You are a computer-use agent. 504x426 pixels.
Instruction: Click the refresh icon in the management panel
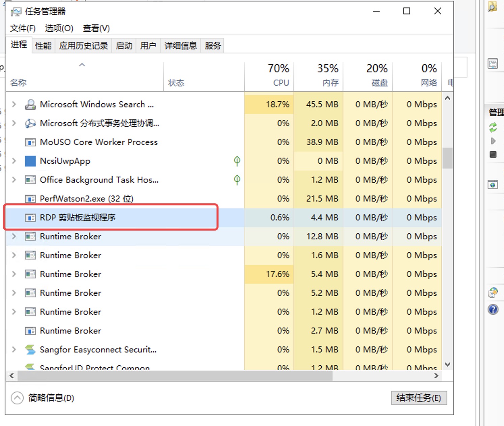[493, 128]
